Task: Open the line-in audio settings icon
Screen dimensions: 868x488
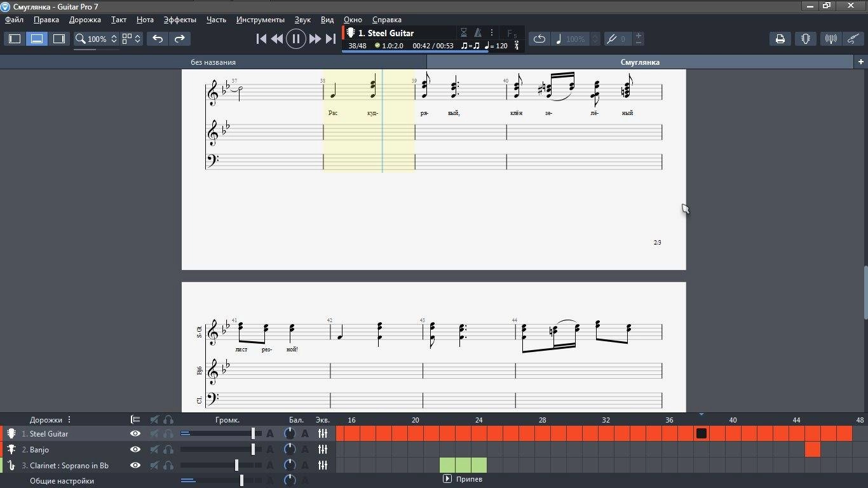Action: point(831,39)
